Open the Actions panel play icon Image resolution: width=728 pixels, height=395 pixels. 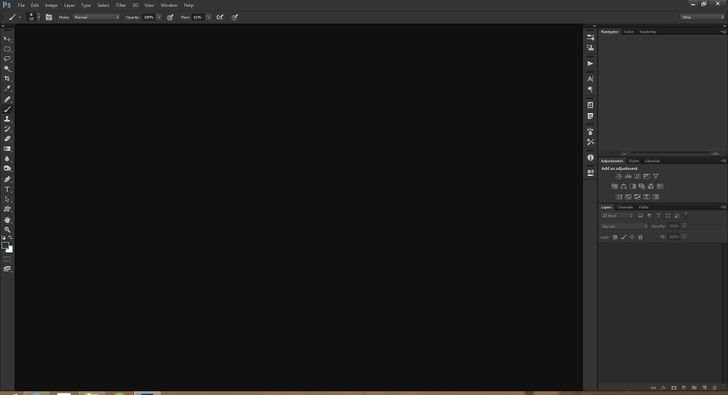click(590, 64)
